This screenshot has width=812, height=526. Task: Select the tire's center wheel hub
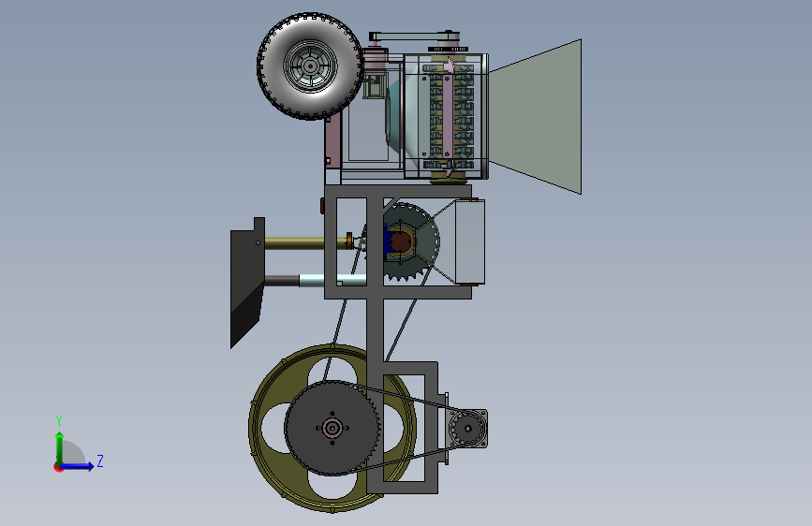[x=310, y=66]
